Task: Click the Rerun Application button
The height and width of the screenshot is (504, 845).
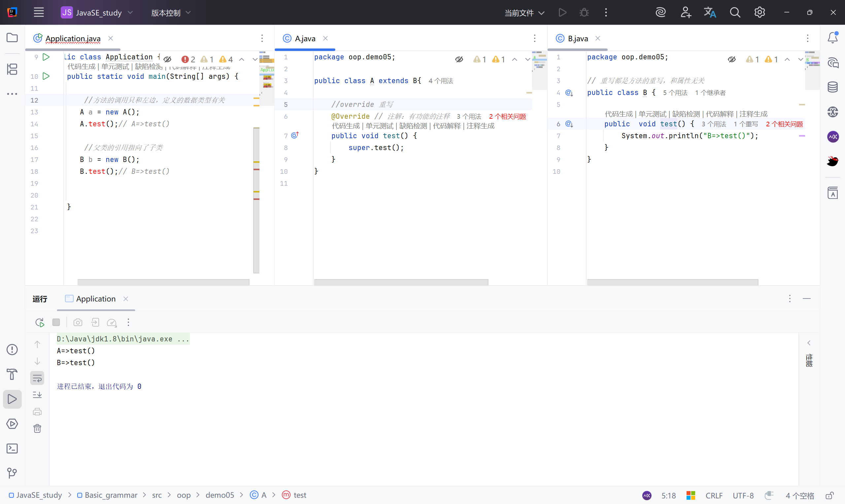Action: coord(40,322)
